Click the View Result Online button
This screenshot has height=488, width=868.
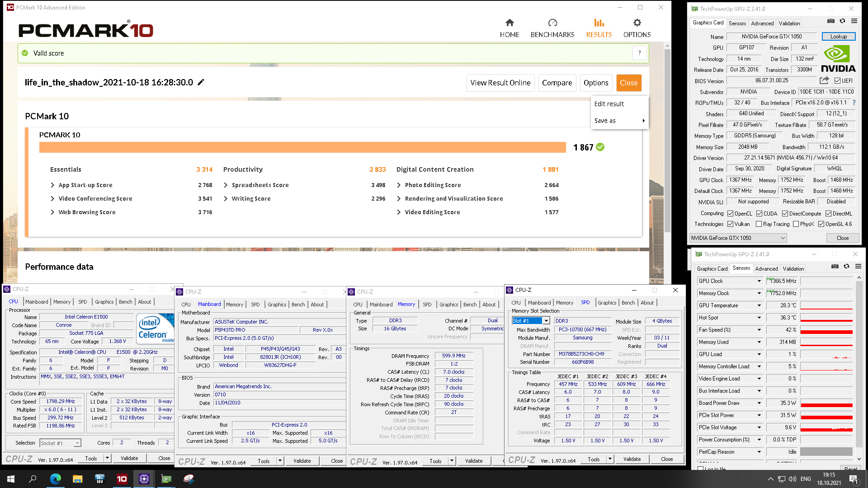(500, 83)
